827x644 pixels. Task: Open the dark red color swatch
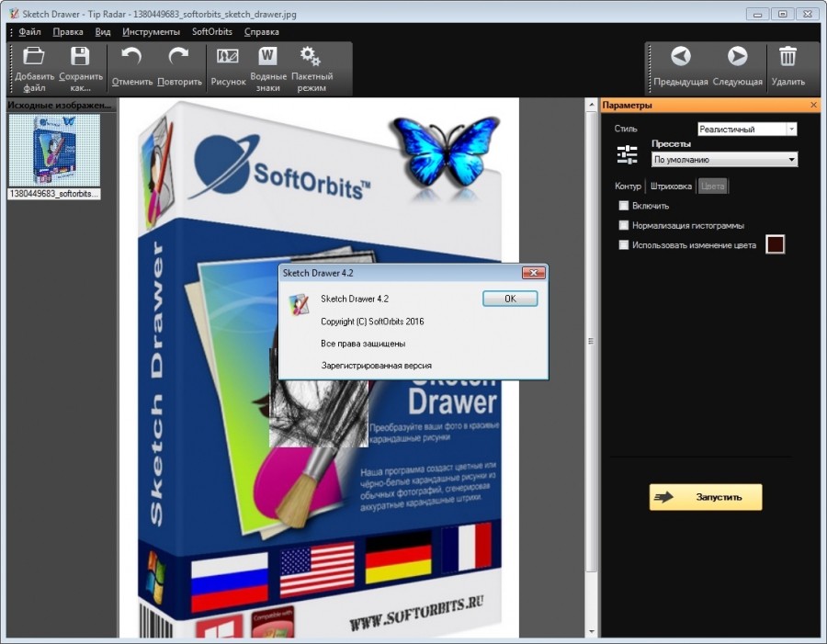click(775, 244)
